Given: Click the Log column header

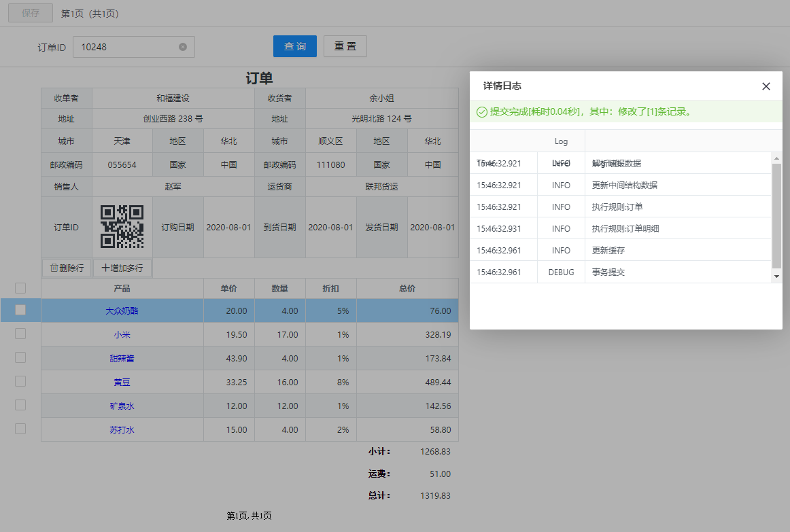Looking at the screenshot, I should click(x=561, y=141).
